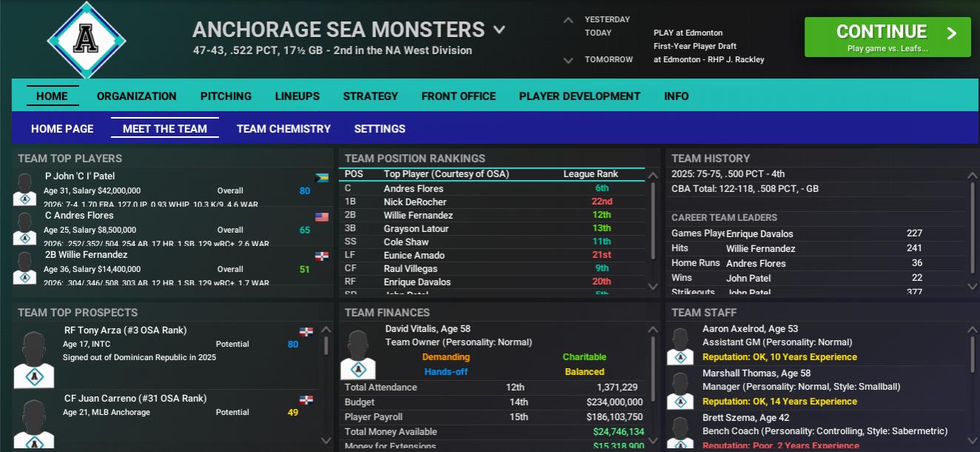Open the Front Office menu
The image size is (980, 452).
coord(458,96)
